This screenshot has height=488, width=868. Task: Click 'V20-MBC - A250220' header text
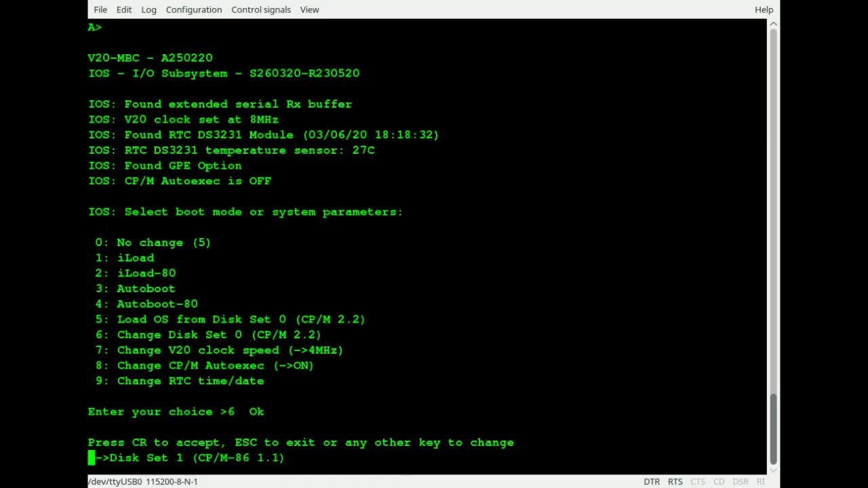point(150,58)
